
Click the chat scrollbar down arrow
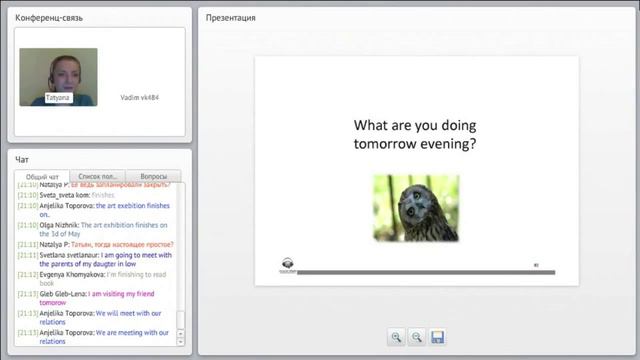coord(180,342)
